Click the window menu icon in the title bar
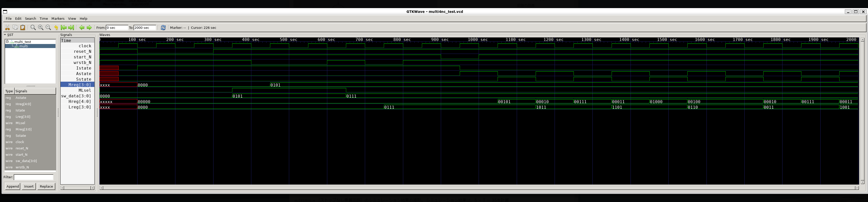The height and width of the screenshot is (202, 868). point(5,11)
